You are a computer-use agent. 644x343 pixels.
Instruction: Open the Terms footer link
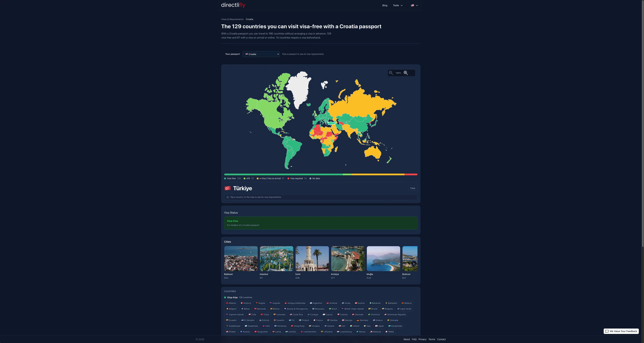(x=432, y=339)
